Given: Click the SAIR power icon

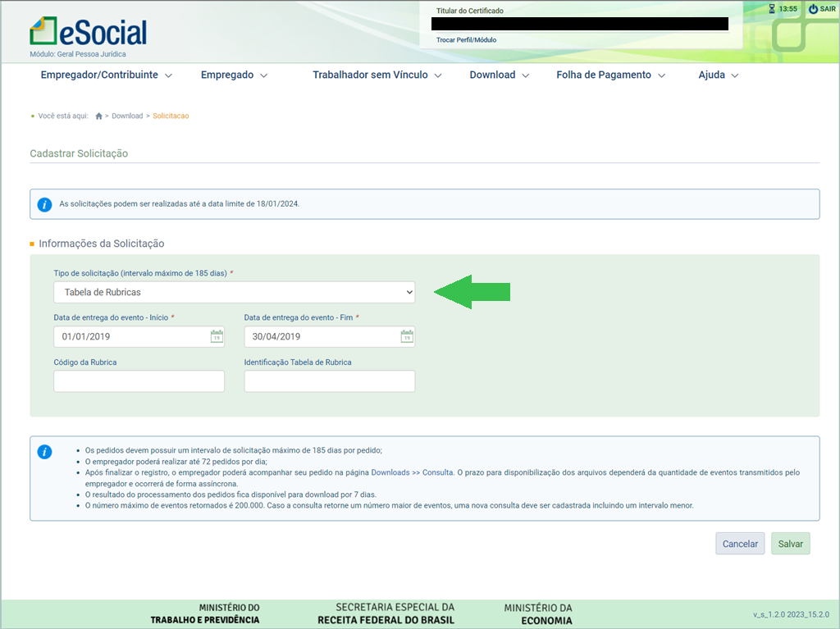Looking at the screenshot, I should [813, 9].
